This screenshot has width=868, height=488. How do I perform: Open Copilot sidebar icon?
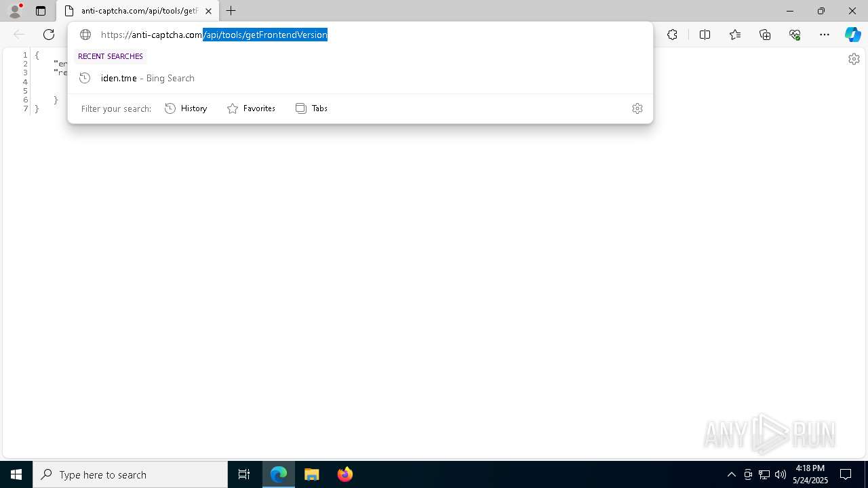tap(852, 35)
